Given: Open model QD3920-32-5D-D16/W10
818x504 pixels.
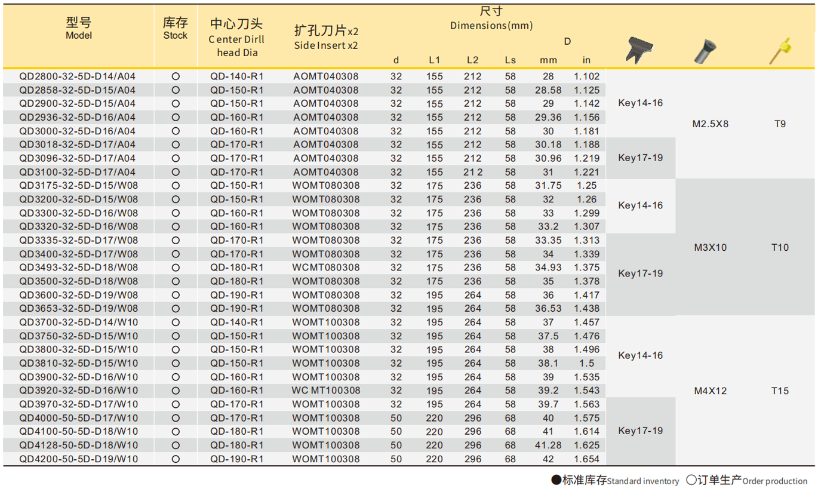Looking at the screenshot, I should click(x=78, y=391).
